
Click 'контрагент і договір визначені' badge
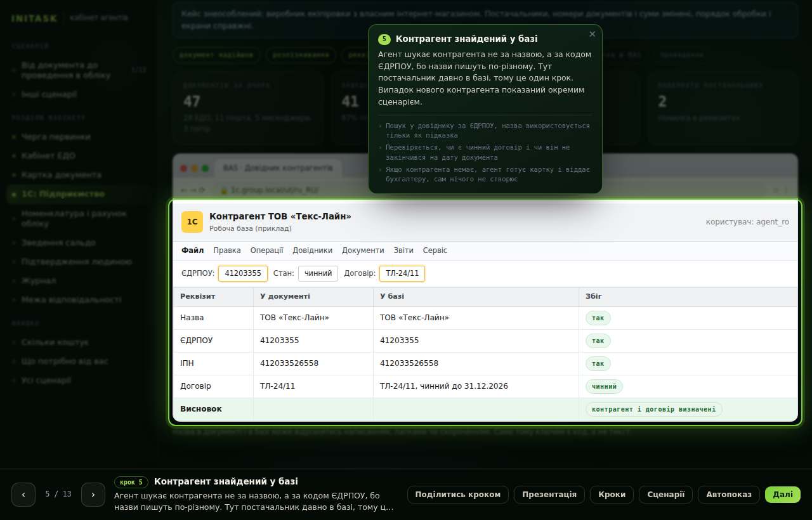pyautogui.click(x=654, y=410)
